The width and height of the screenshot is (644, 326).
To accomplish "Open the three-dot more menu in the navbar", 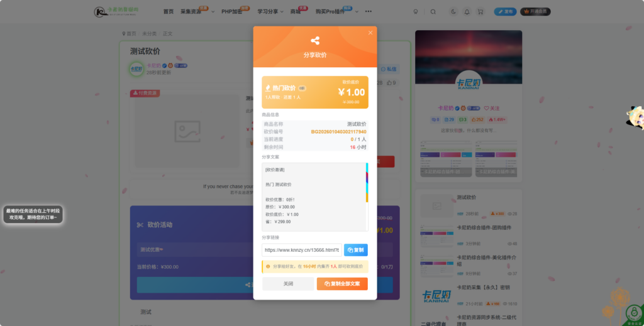I will [x=369, y=11].
